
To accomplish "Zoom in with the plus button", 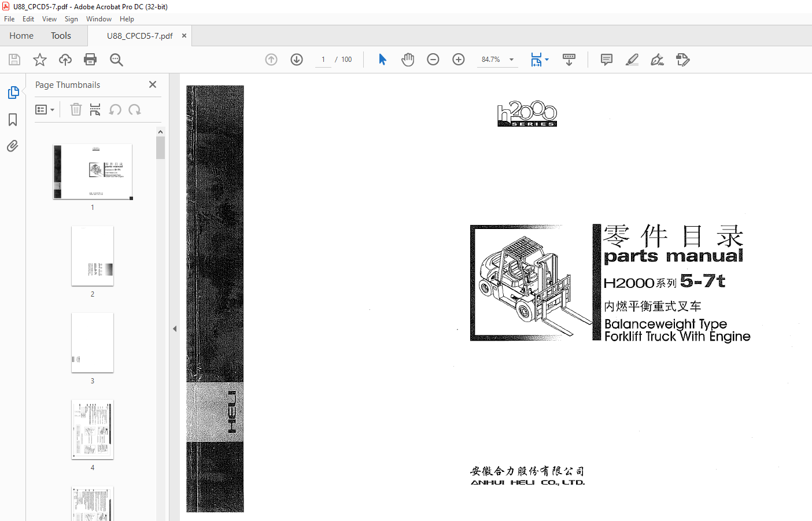I will click(x=459, y=60).
